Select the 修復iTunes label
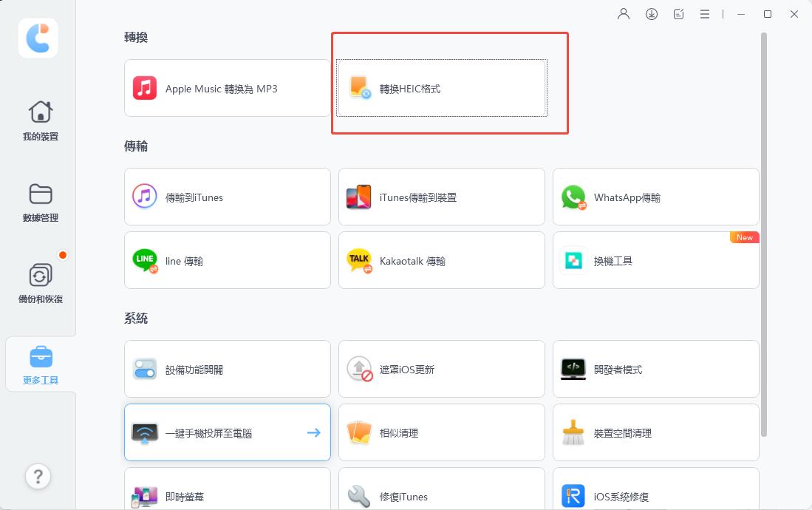 tap(403, 497)
